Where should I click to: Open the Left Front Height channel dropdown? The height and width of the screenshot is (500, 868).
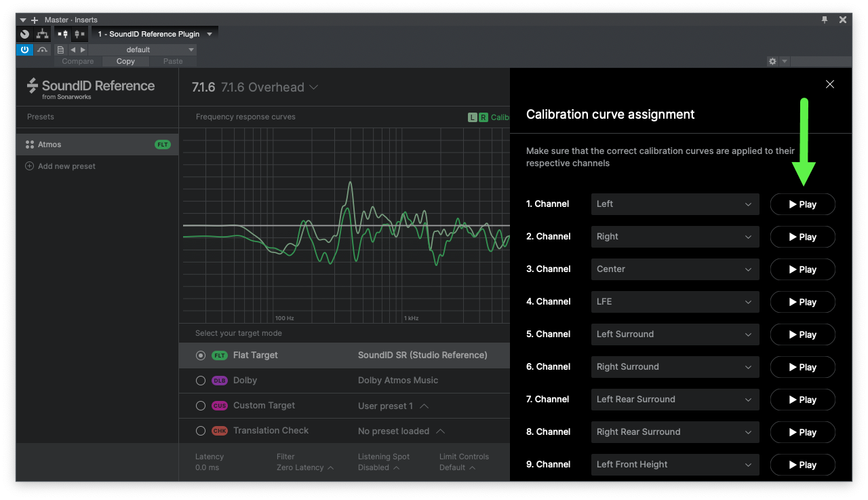(x=675, y=465)
